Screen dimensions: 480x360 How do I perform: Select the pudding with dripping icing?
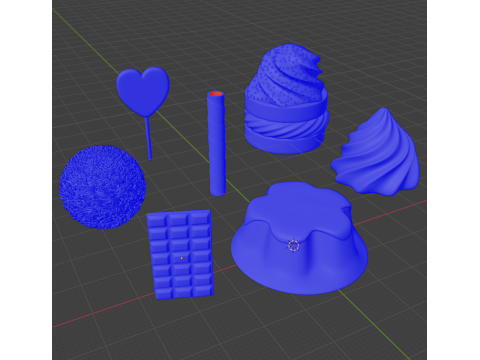pos(299,238)
